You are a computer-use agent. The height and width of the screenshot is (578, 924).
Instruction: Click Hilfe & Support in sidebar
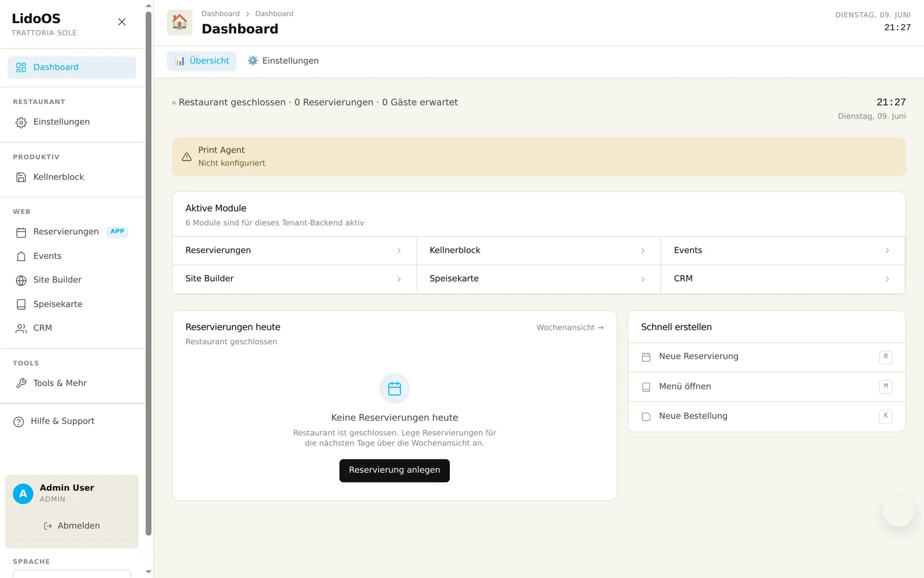tap(72, 421)
